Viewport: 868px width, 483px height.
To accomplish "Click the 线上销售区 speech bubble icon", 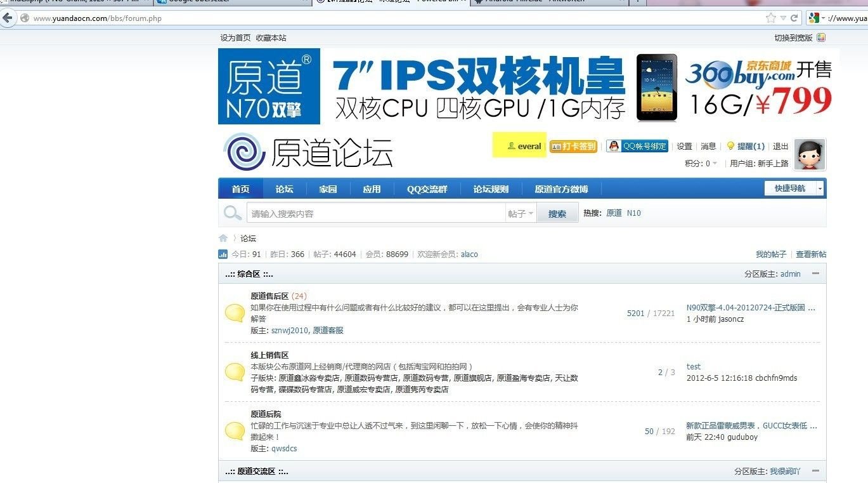I will click(x=235, y=372).
